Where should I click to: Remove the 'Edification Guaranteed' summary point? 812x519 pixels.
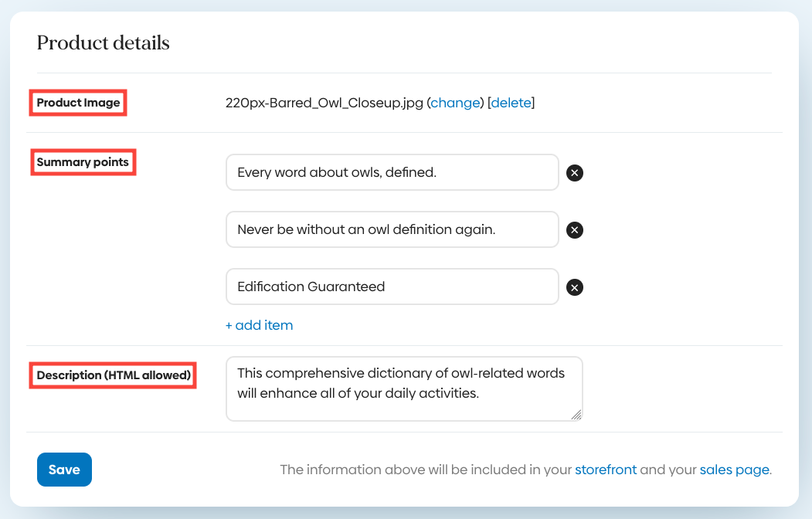[x=574, y=287]
